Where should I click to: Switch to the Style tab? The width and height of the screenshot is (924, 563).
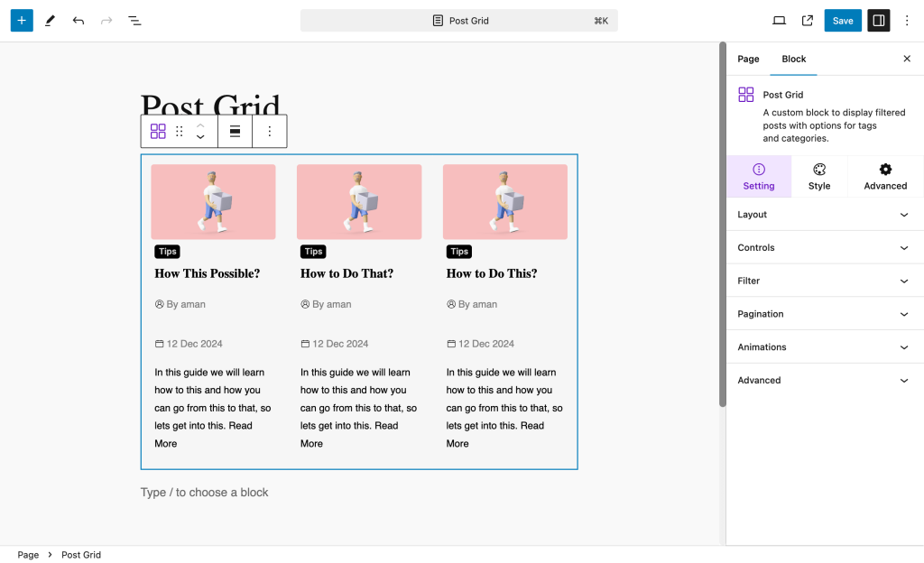coord(819,175)
